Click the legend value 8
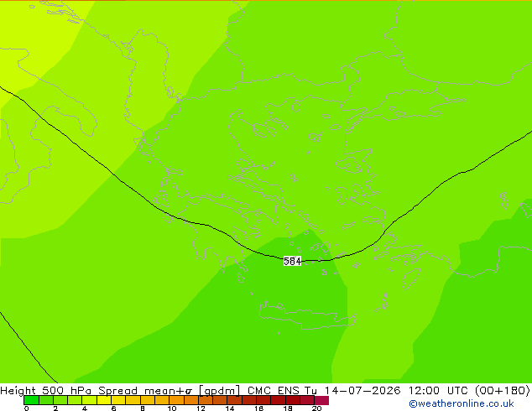This screenshot has height=411, width=532. (143, 408)
